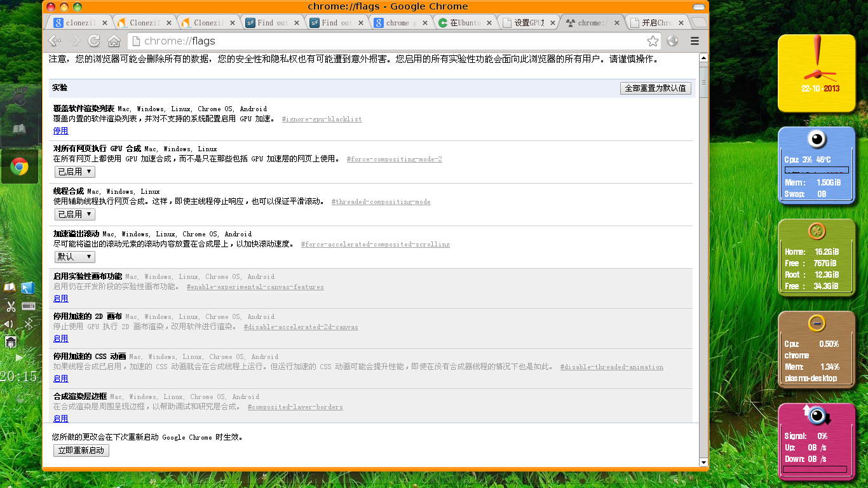Click the globe extension icon in toolbar
Screen dimensions: 868x488
[672, 41]
